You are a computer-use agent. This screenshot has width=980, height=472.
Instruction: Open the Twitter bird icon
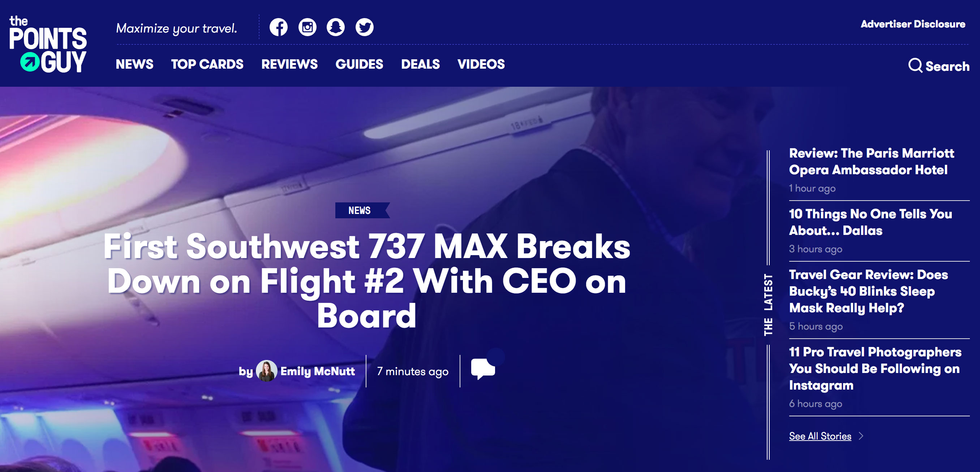tap(365, 27)
